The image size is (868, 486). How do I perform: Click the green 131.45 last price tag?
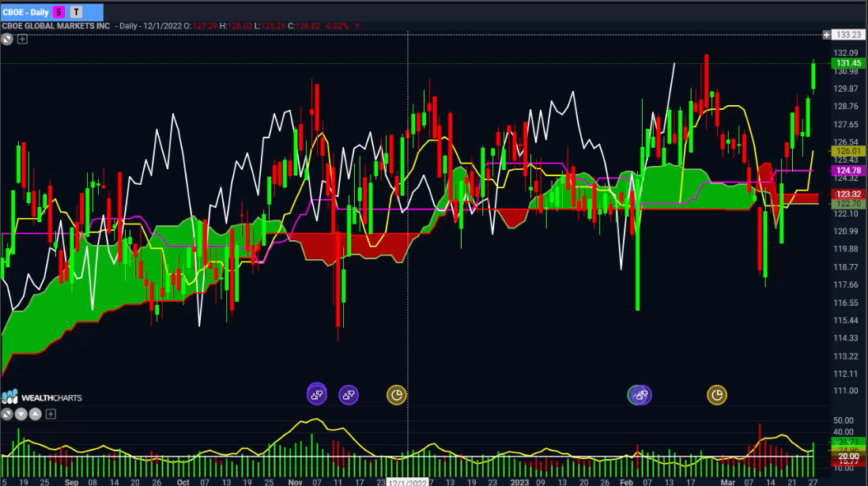coord(848,63)
